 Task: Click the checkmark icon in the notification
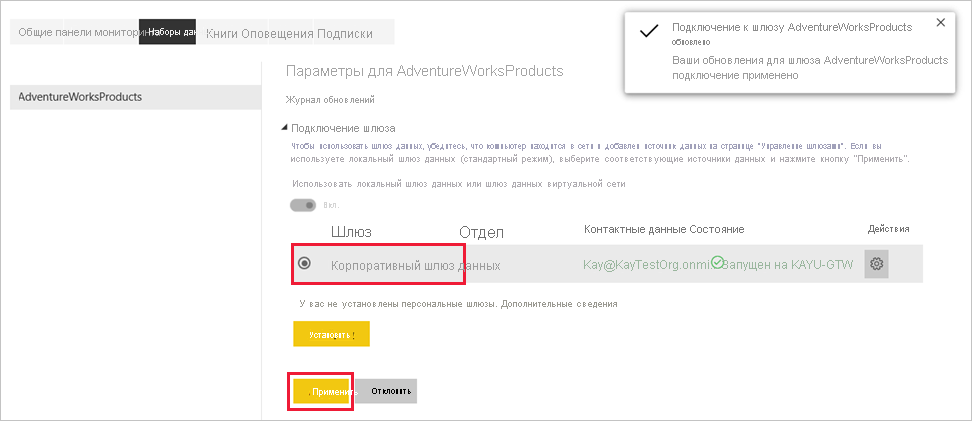pyautogui.click(x=648, y=32)
